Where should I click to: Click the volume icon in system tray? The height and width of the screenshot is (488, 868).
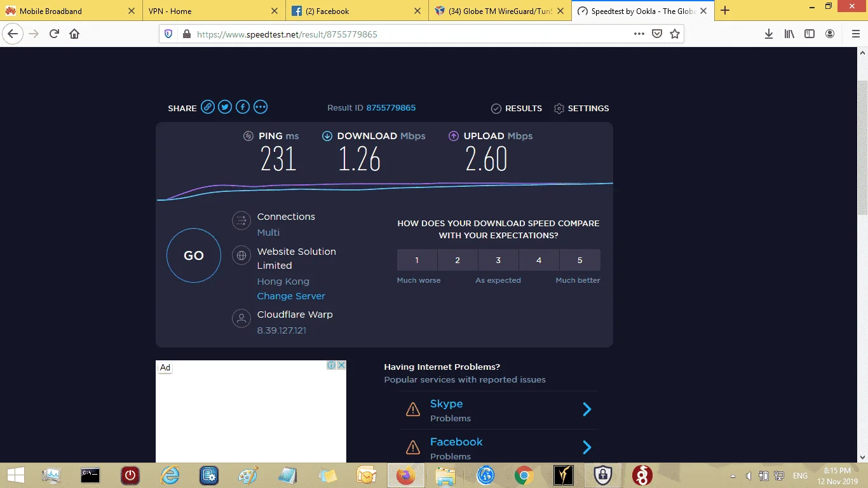[749, 475]
